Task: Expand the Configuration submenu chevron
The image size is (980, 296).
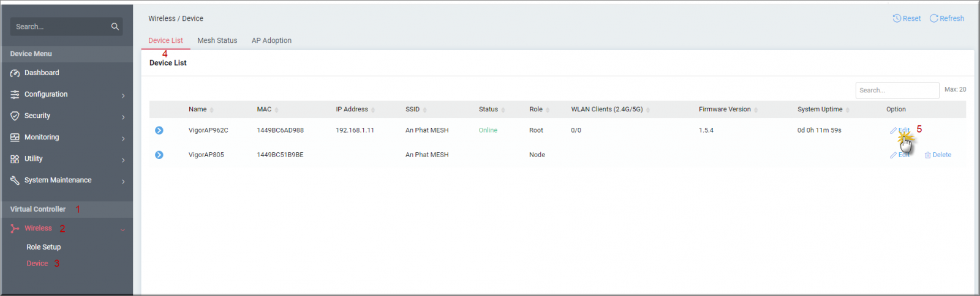Action: (123, 95)
